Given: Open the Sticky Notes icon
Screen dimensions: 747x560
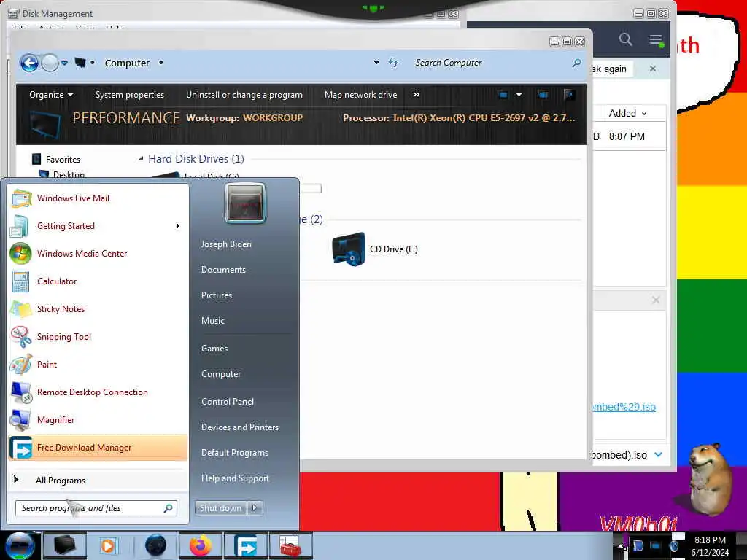Looking at the screenshot, I should [x=20, y=309].
